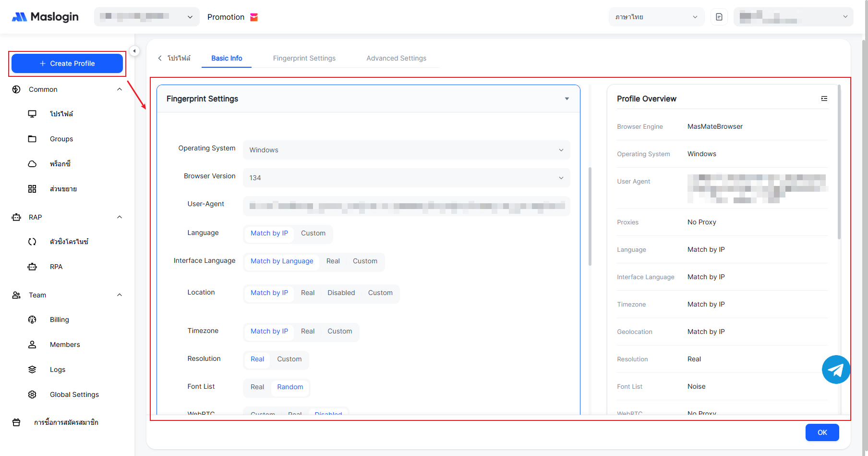Image resolution: width=868 pixels, height=456 pixels.
Task: Collapse the Common sidebar section
Action: point(120,89)
